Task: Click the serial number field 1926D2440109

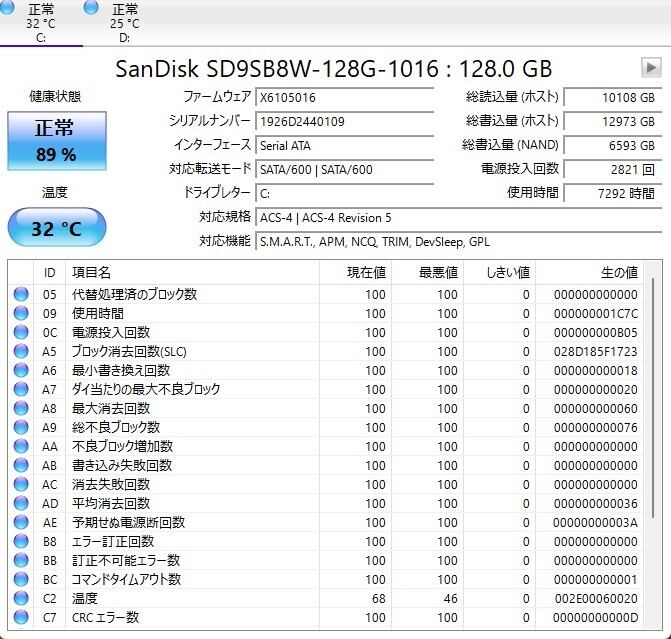Action: (345, 122)
